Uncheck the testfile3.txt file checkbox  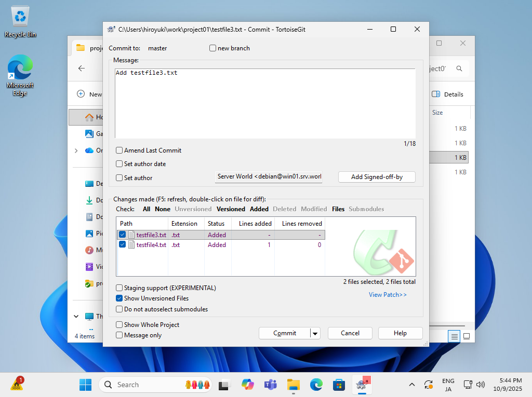(123, 235)
